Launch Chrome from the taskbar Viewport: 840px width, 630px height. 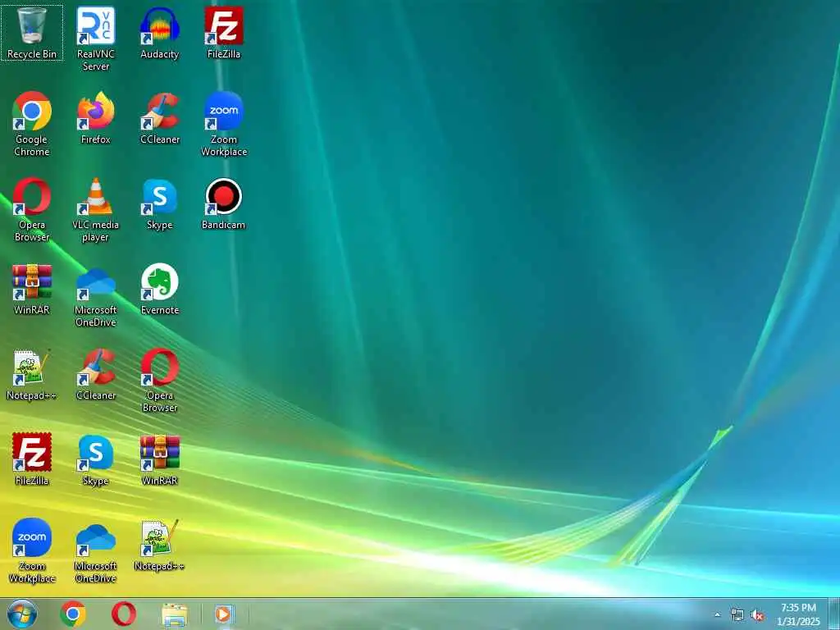tap(73, 614)
